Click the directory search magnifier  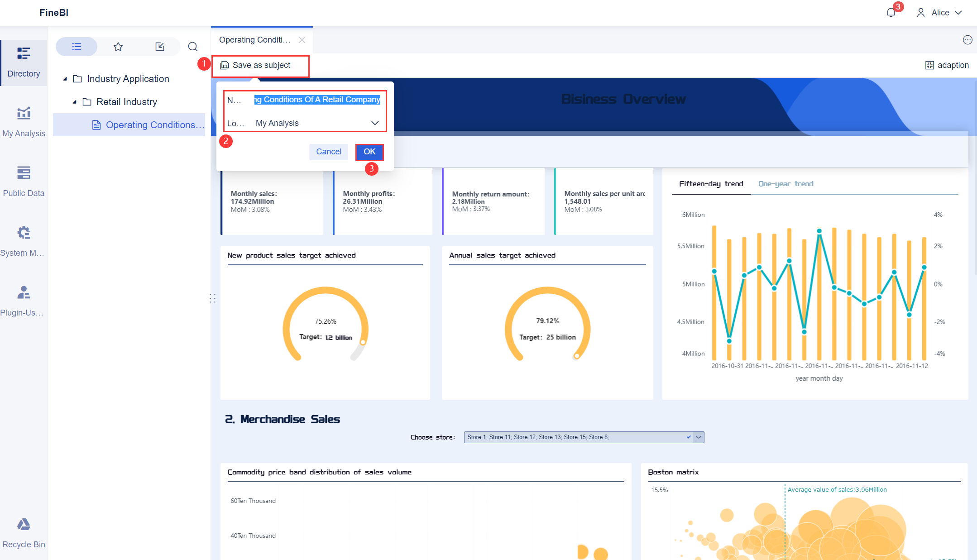(x=193, y=47)
